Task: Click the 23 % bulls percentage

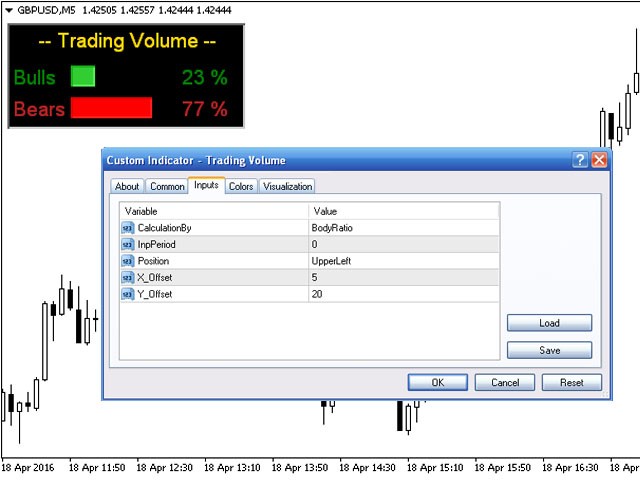Action: [x=204, y=77]
